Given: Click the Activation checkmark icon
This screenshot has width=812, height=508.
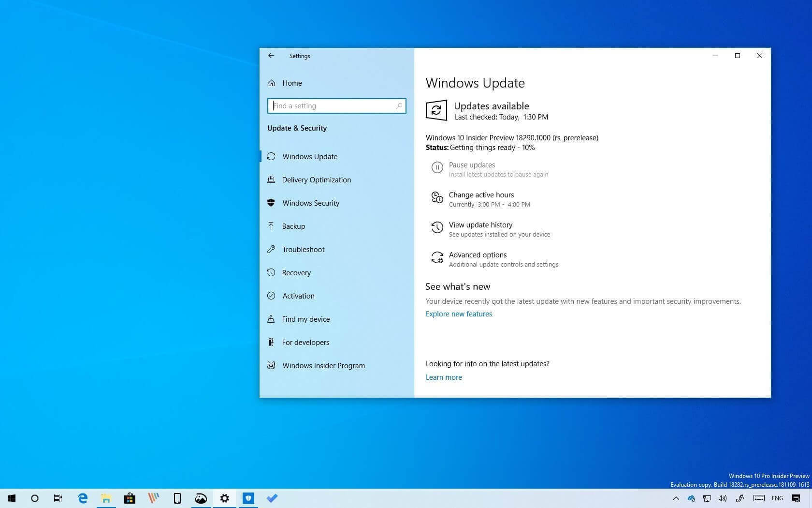Looking at the screenshot, I should tap(271, 296).
